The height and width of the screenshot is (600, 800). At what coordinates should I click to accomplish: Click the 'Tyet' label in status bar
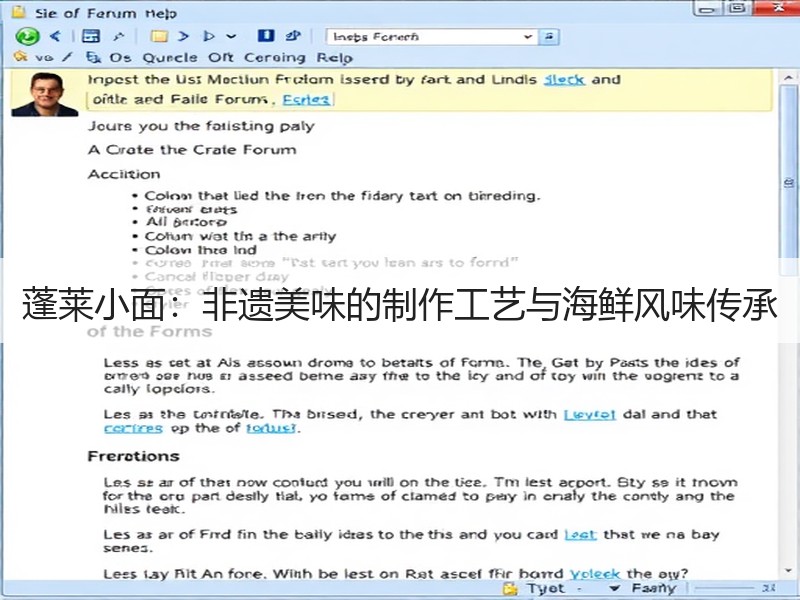(x=546, y=588)
